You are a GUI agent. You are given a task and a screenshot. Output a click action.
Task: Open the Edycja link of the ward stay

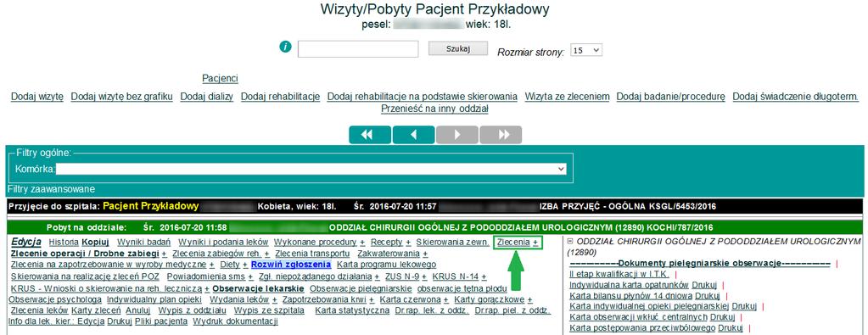click(26, 242)
